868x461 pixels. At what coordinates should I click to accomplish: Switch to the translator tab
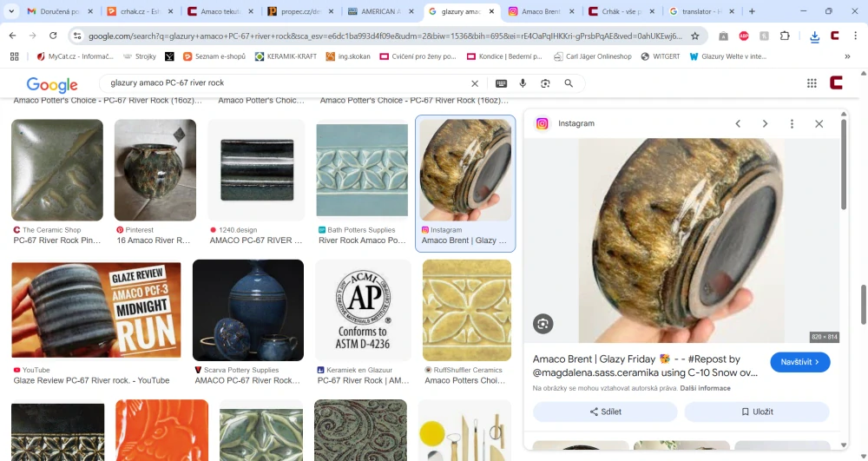click(701, 11)
